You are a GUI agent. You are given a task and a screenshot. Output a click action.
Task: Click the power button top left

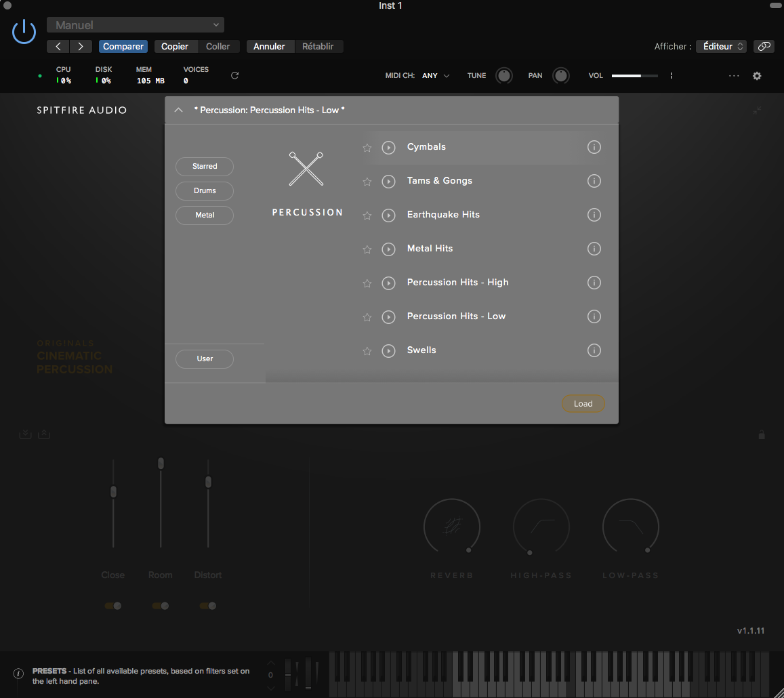pyautogui.click(x=24, y=31)
